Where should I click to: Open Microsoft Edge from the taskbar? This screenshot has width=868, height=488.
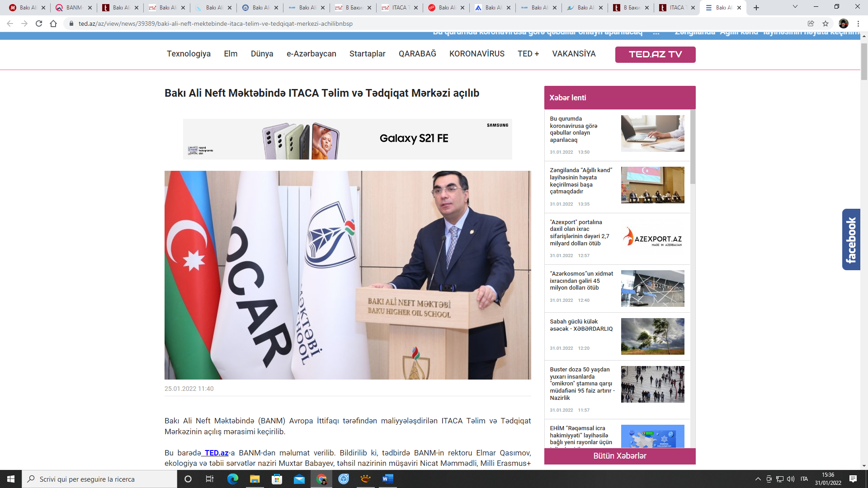tap(233, 479)
